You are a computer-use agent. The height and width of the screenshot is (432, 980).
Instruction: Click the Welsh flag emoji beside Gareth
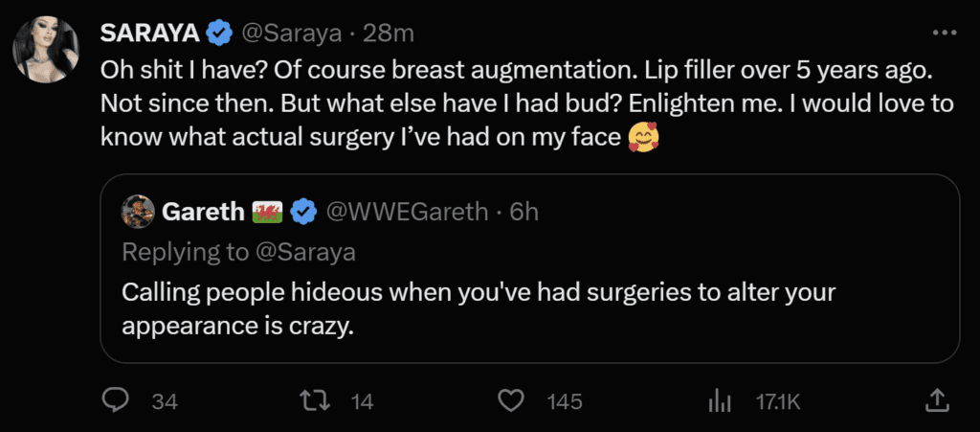pyautogui.click(x=267, y=212)
